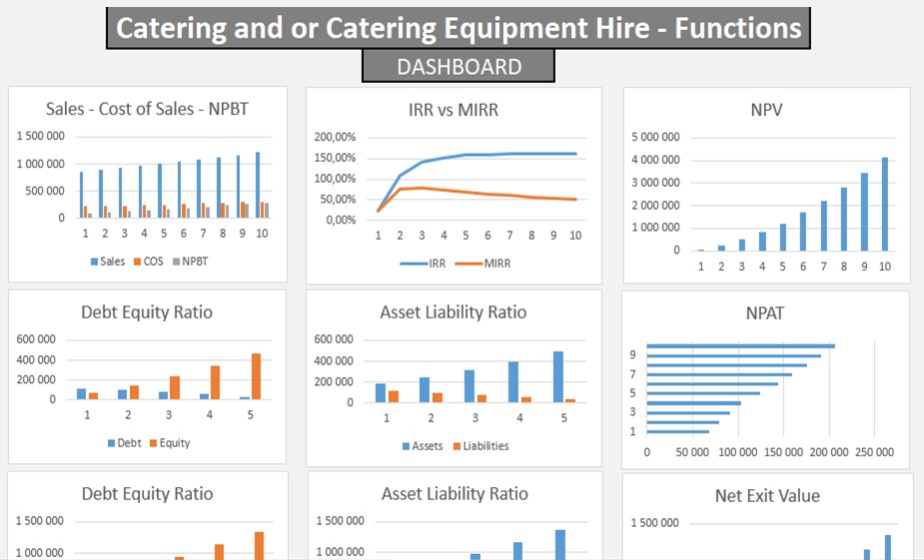The width and height of the screenshot is (924, 560).
Task: Click the 'Sales - Cost of Sales - NPBT' chart title
Action: click(x=147, y=109)
